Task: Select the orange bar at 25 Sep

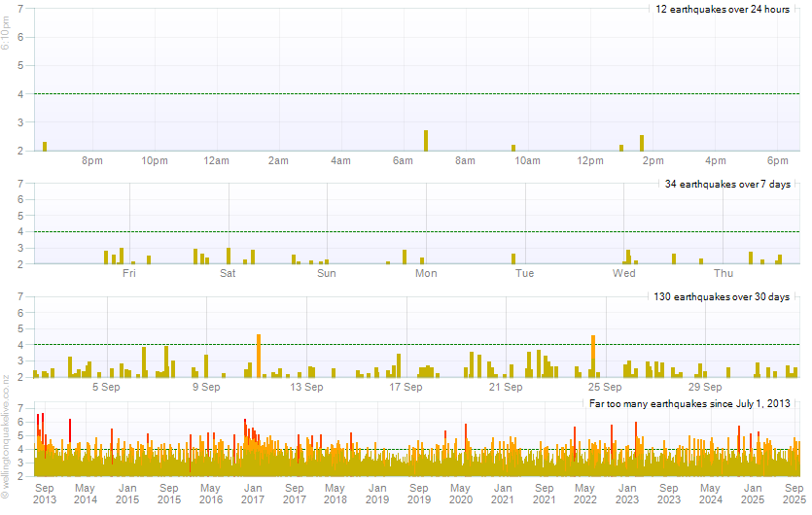Action: [x=592, y=356]
